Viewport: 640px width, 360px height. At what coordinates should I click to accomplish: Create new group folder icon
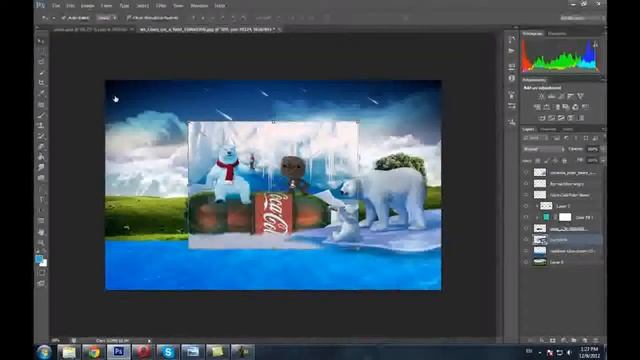[x=574, y=340]
